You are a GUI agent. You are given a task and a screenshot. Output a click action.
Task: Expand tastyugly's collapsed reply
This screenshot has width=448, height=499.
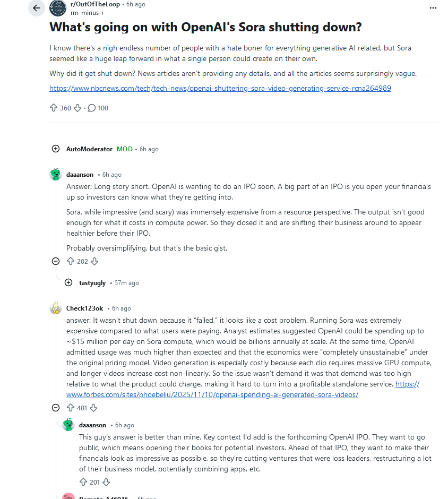(68, 282)
